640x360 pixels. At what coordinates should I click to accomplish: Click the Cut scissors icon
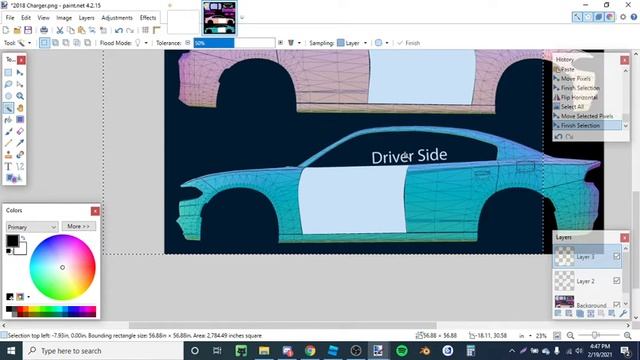pos(60,30)
